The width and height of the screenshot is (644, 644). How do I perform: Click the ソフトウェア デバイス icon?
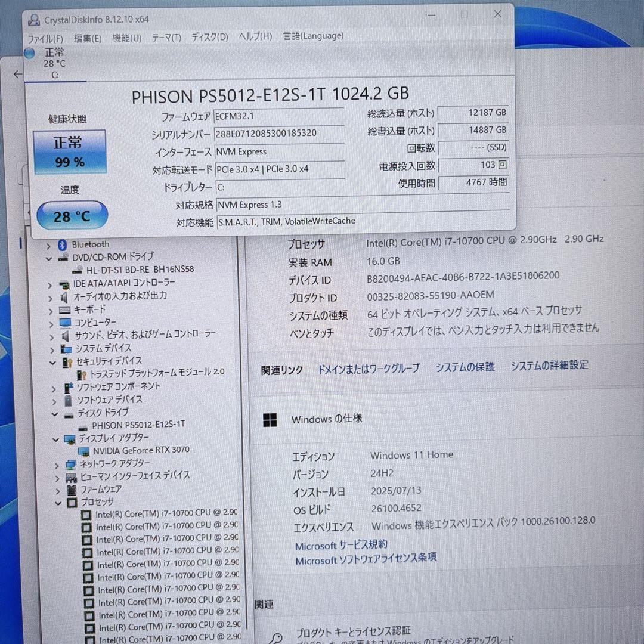pos(69,400)
